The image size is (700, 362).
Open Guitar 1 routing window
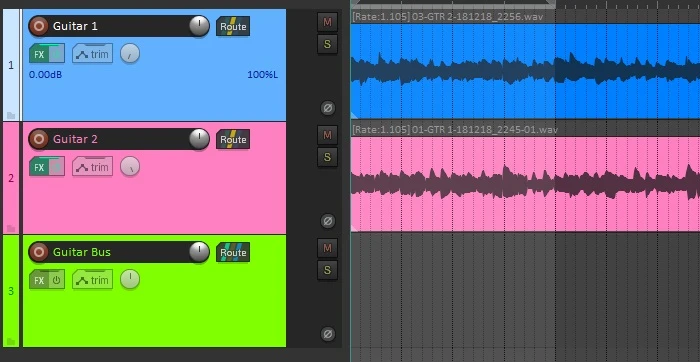pos(233,26)
